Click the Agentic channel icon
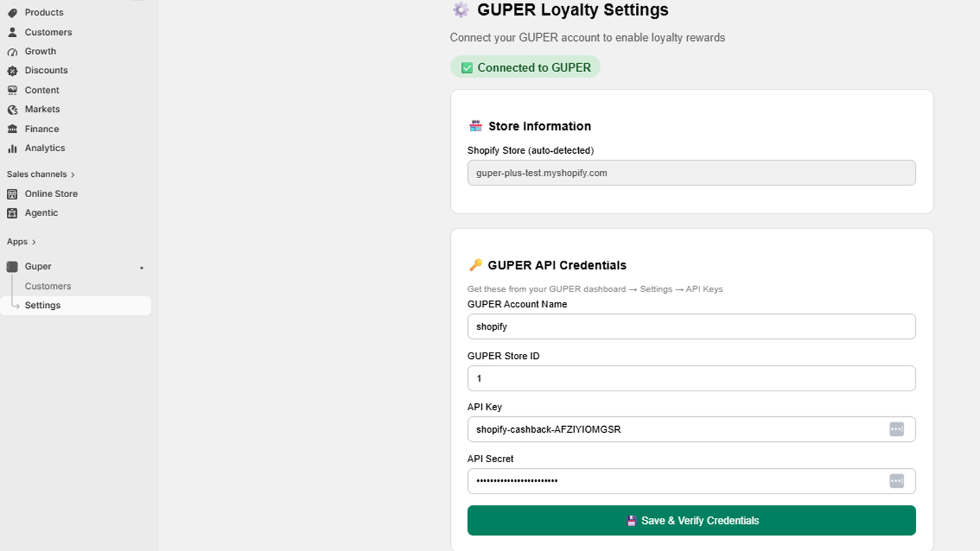This screenshot has width=980, height=551. [12, 213]
